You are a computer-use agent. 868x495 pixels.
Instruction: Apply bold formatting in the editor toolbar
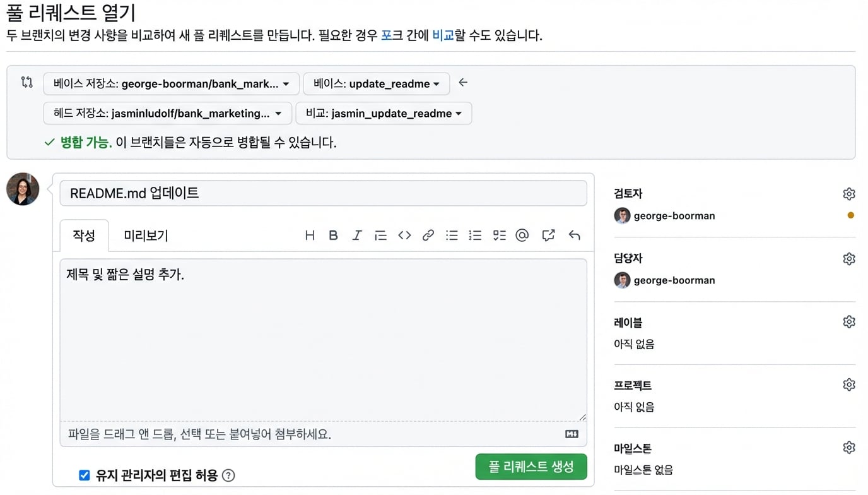pos(333,236)
